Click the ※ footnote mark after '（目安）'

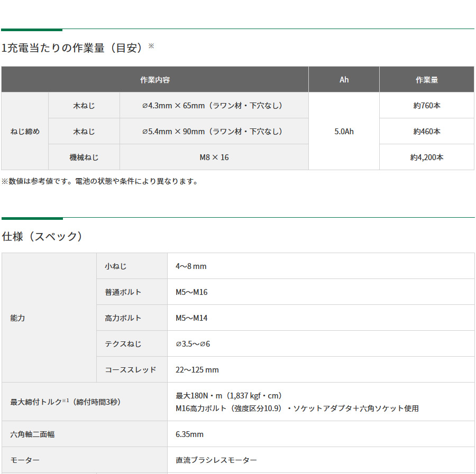151,46
